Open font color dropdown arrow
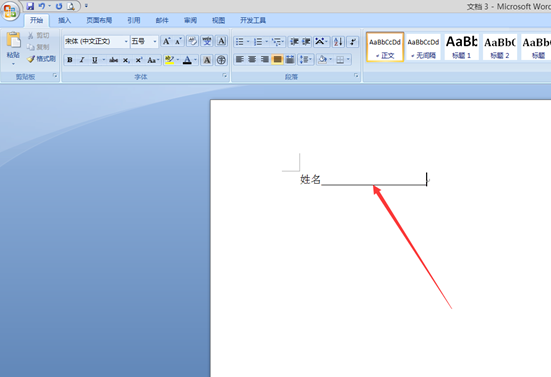The height and width of the screenshot is (377, 551). pyautogui.click(x=195, y=60)
